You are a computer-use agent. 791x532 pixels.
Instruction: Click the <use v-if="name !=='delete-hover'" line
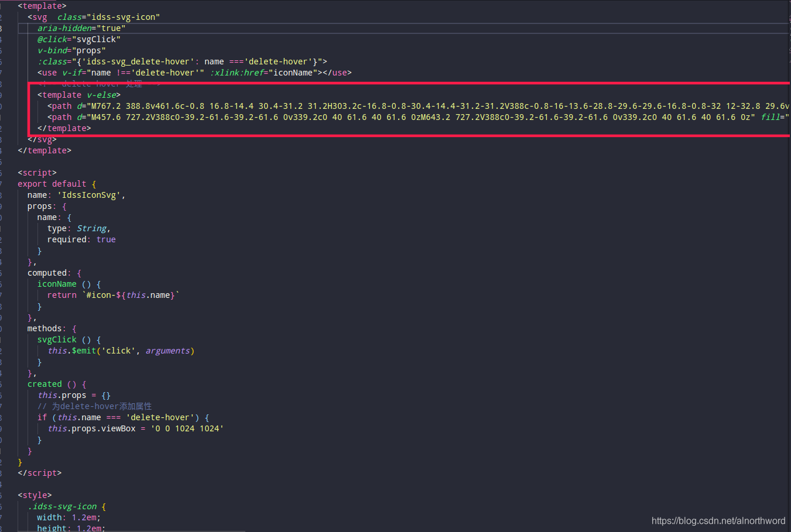tap(194, 73)
